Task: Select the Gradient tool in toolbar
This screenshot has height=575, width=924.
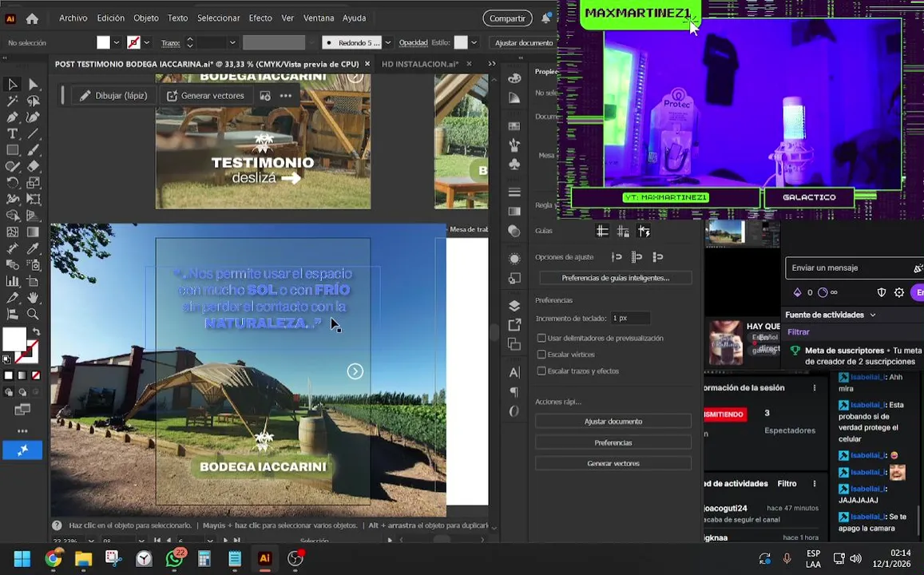Action: point(33,232)
